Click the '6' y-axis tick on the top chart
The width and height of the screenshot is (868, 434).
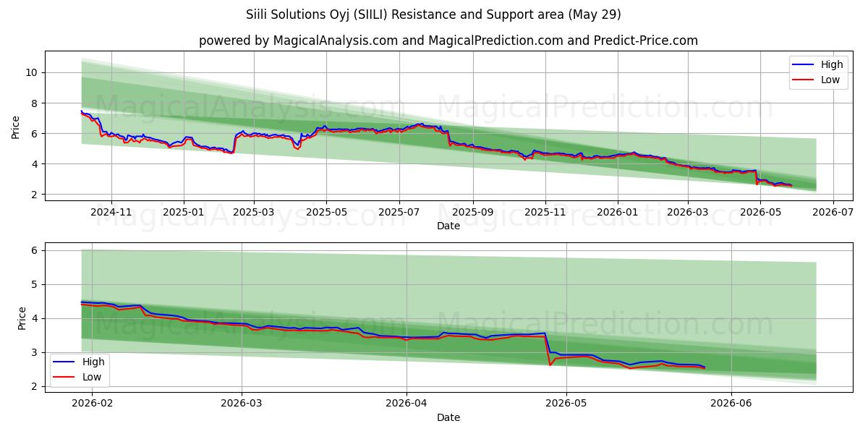(35, 134)
